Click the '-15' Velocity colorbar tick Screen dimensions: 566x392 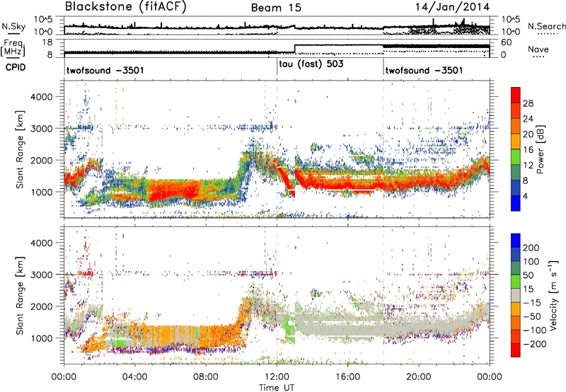point(532,303)
